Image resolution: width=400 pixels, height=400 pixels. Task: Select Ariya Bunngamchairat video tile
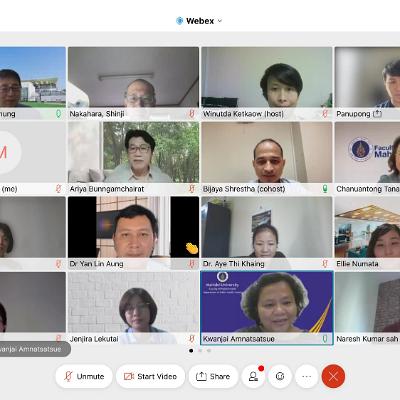133,158
